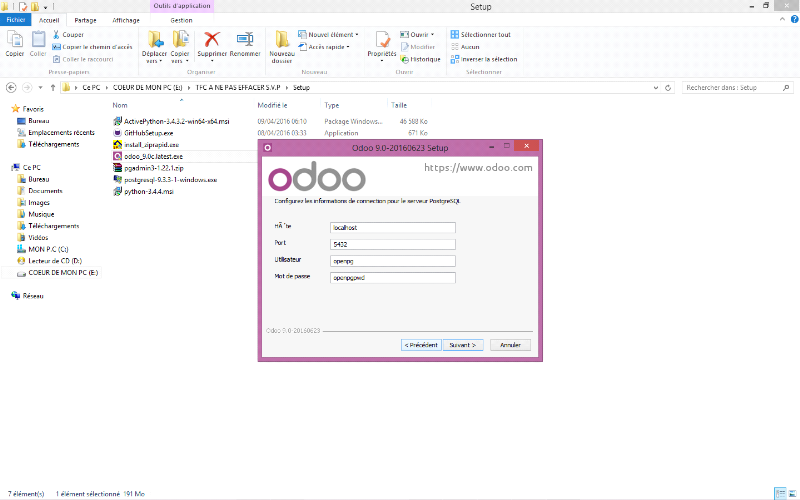Select the GitHubSetup.exe file

coord(148,132)
